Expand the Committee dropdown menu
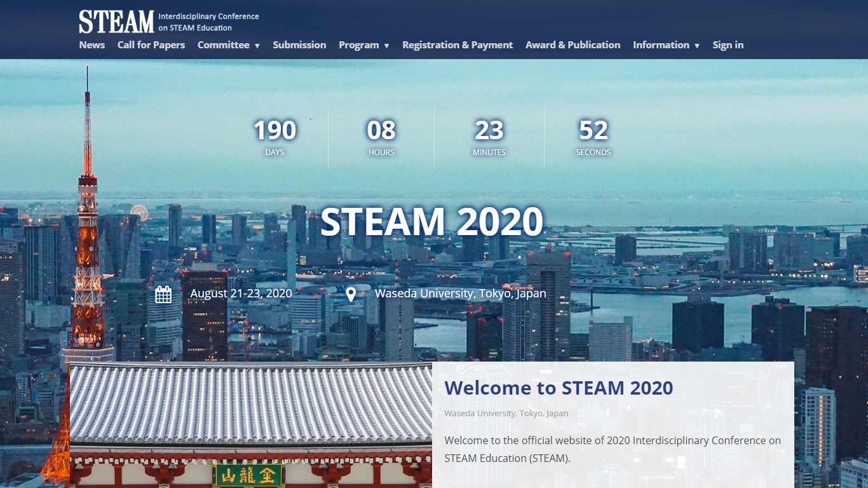This screenshot has width=868, height=488. point(228,45)
